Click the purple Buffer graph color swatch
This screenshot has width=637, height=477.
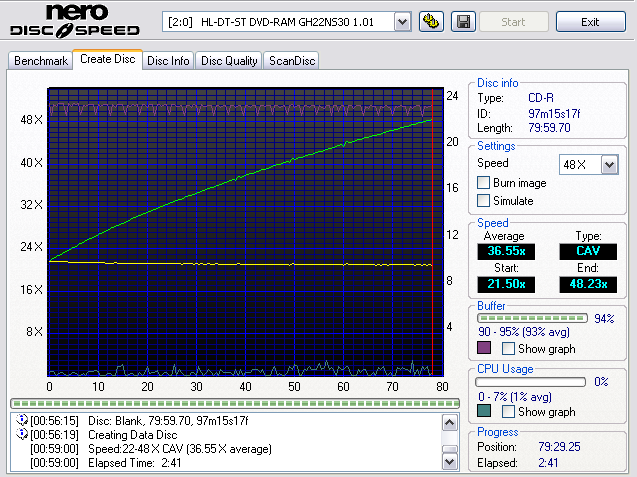tap(485, 349)
